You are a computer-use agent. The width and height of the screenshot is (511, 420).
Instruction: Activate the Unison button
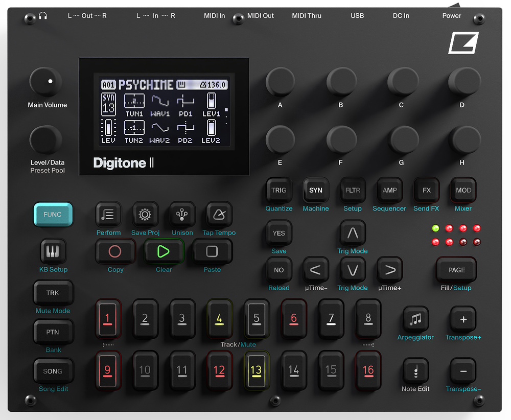point(182,215)
